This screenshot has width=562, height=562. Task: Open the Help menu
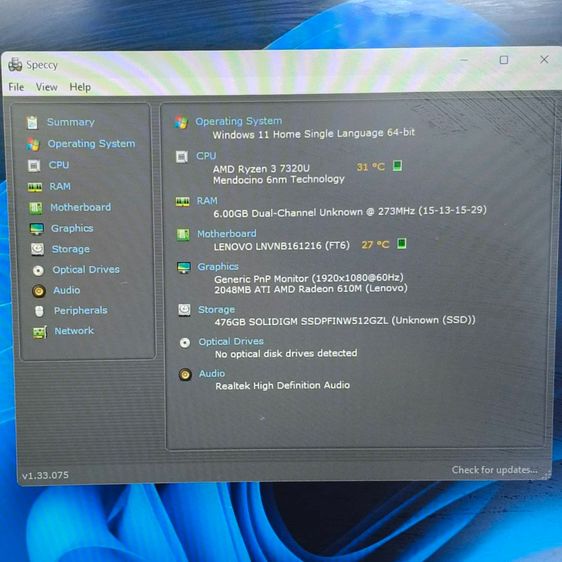coord(80,87)
